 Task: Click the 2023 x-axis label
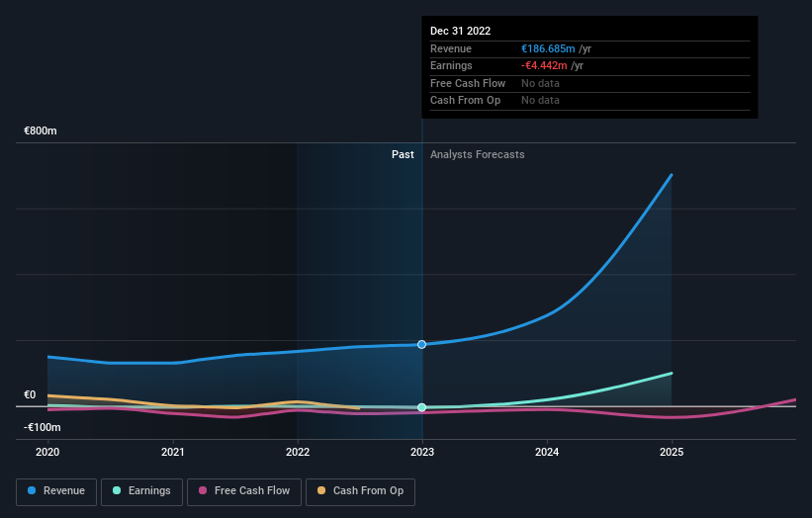(422, 452)
